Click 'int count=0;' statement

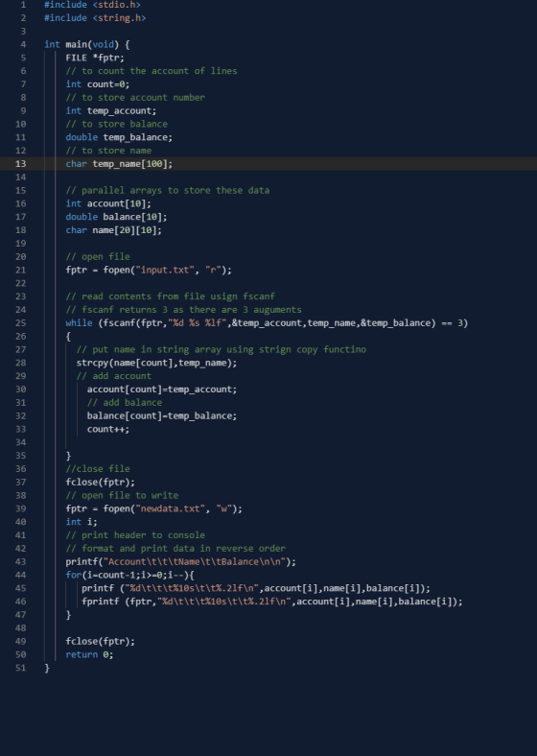[x=98, y=84]
